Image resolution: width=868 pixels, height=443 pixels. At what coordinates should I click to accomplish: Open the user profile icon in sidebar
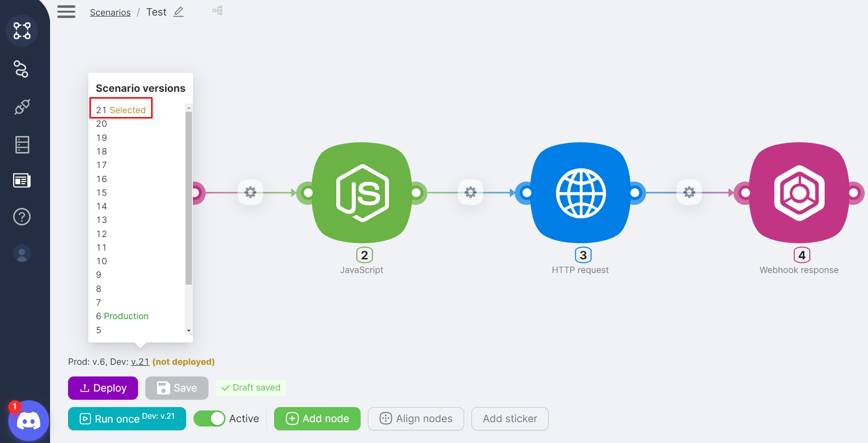22,254
